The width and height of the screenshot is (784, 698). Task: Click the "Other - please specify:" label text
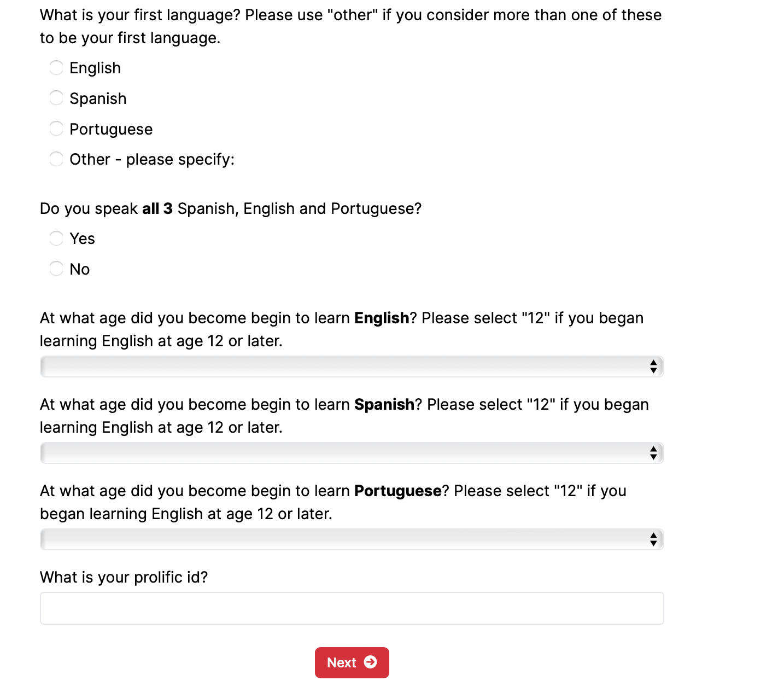click(152, 159)
